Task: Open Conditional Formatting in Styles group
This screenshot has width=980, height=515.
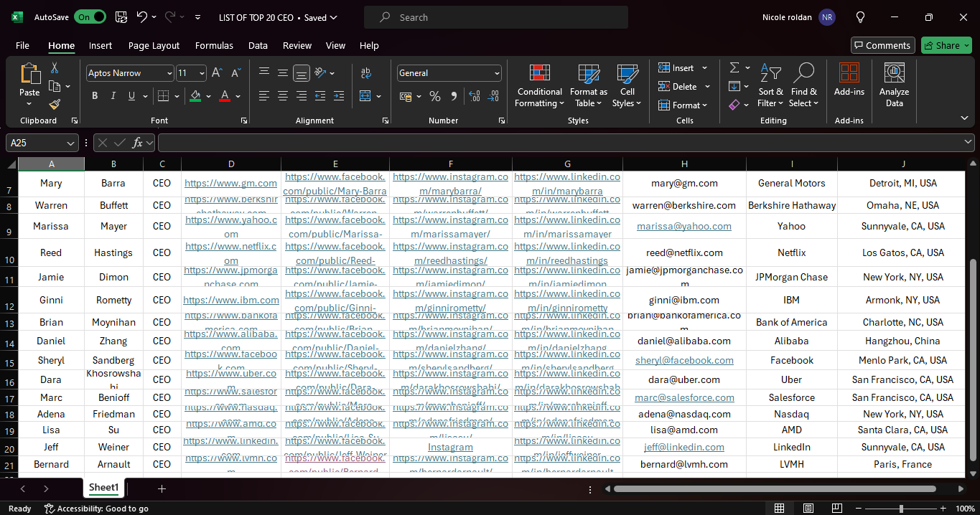Action: click(x=539, y=85)
